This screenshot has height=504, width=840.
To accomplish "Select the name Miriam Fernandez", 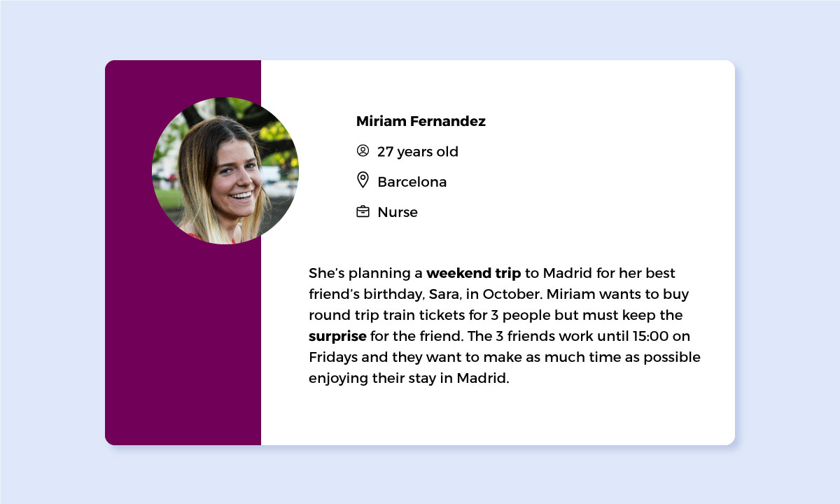I will (x=421, y=121).
